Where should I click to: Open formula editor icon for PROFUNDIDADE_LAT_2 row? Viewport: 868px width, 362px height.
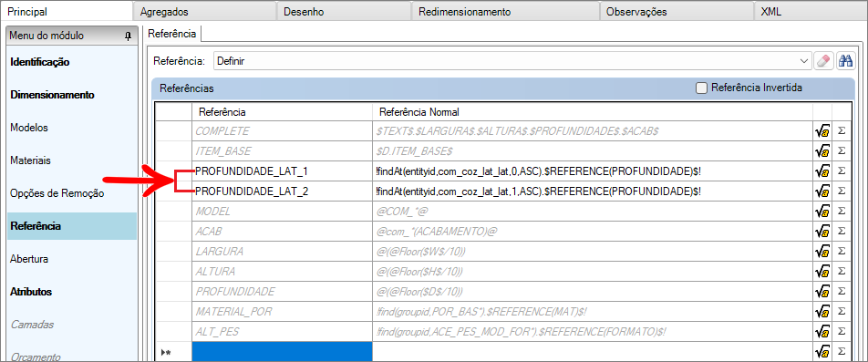click(822, 191)
